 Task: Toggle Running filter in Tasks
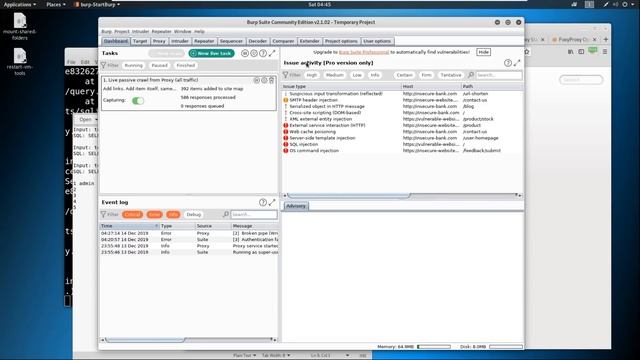(133, 65)
